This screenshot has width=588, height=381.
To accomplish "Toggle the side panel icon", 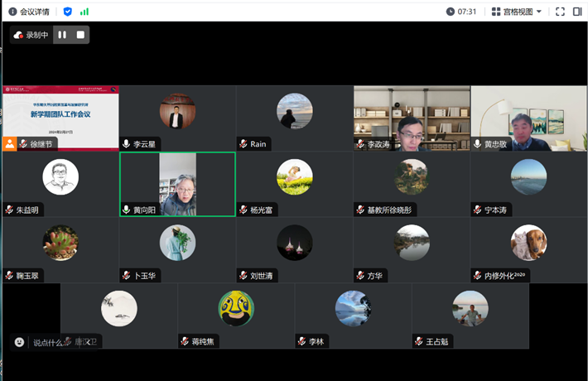I will (577, 12).
